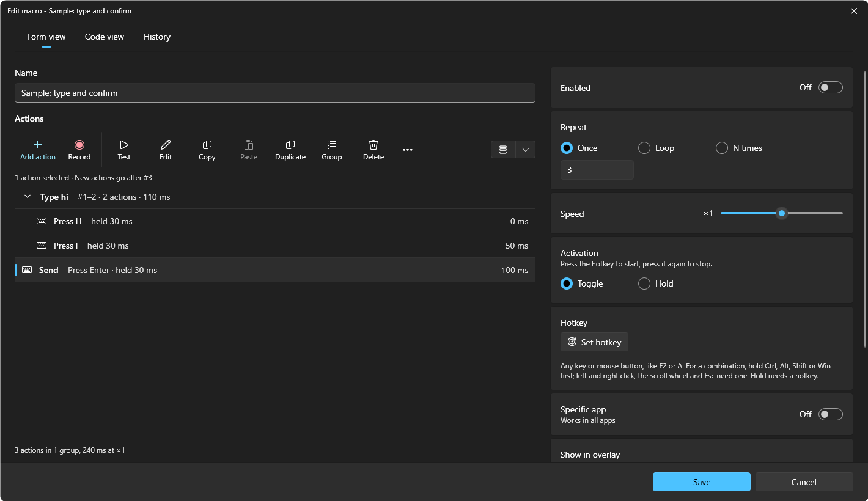This screenshot has height=501, width=868.
Task: Click the Add action plus icon
Action: click(x=37, y=145)
